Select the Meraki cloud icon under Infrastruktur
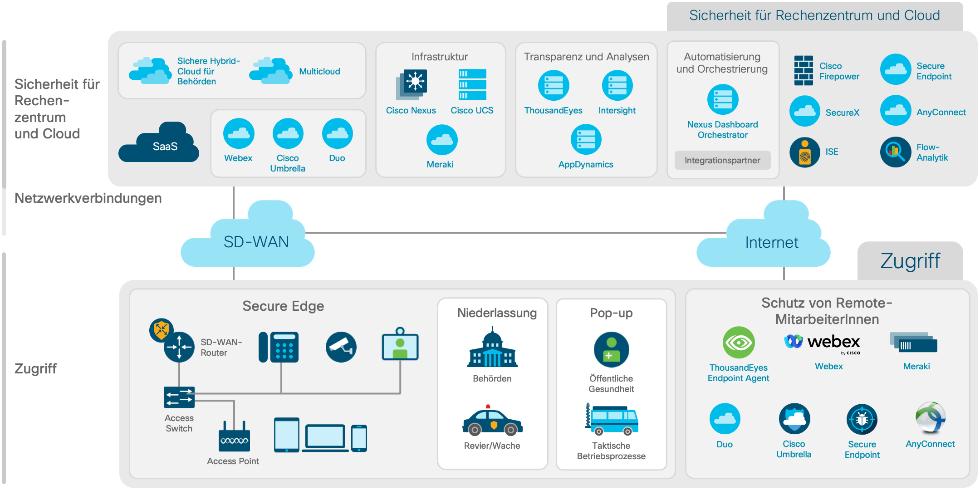980x490 pixels. pyautogui.click(x=442, y=140)
